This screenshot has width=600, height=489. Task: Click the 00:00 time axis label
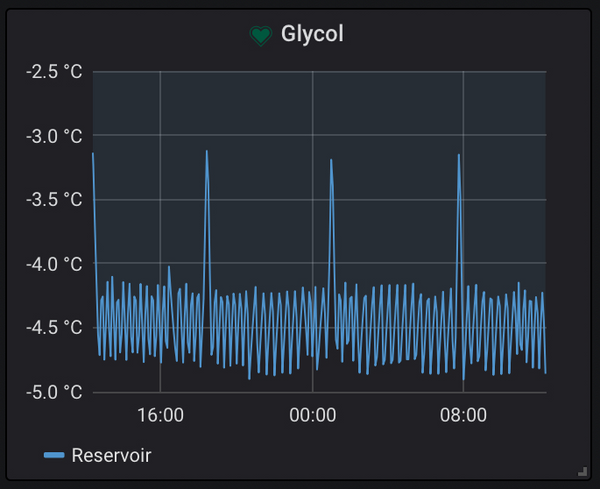point(313,415)
